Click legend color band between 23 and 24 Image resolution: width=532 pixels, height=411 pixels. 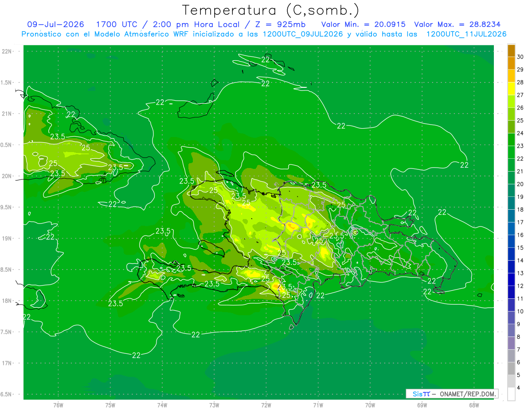coord(511,140)
